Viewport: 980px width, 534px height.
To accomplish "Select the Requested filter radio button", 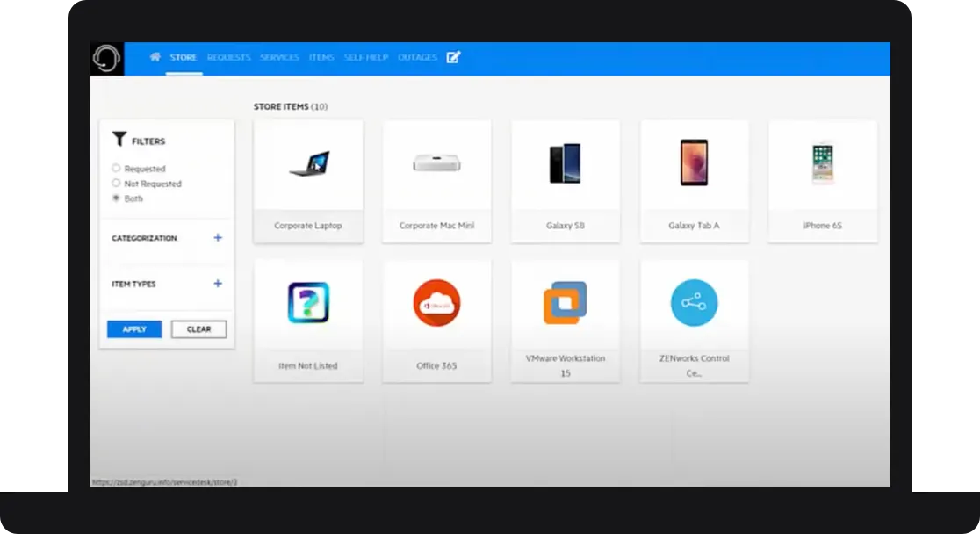I will click(x=116, y=169).
